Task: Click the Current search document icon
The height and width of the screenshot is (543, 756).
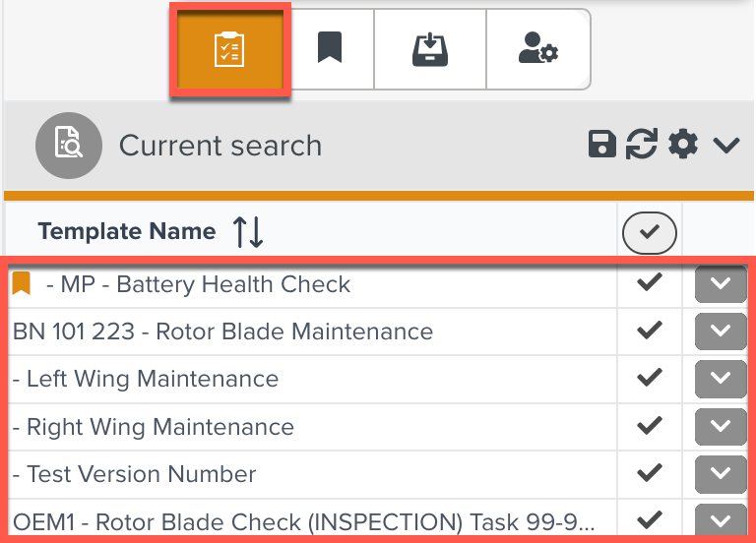Action: 69,146
